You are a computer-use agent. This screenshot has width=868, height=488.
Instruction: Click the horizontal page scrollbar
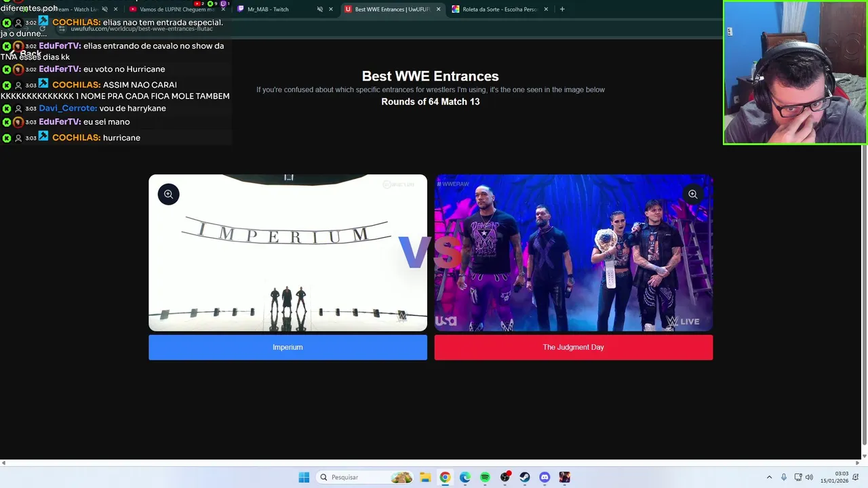(x=430, y=462)
